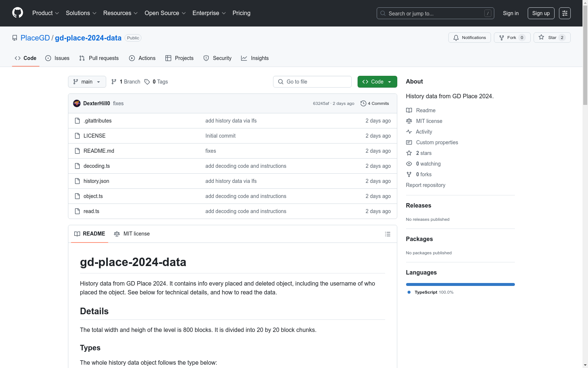Click the pulse icon beside Activity
This screenshot has width=588, height=368.
409,132
